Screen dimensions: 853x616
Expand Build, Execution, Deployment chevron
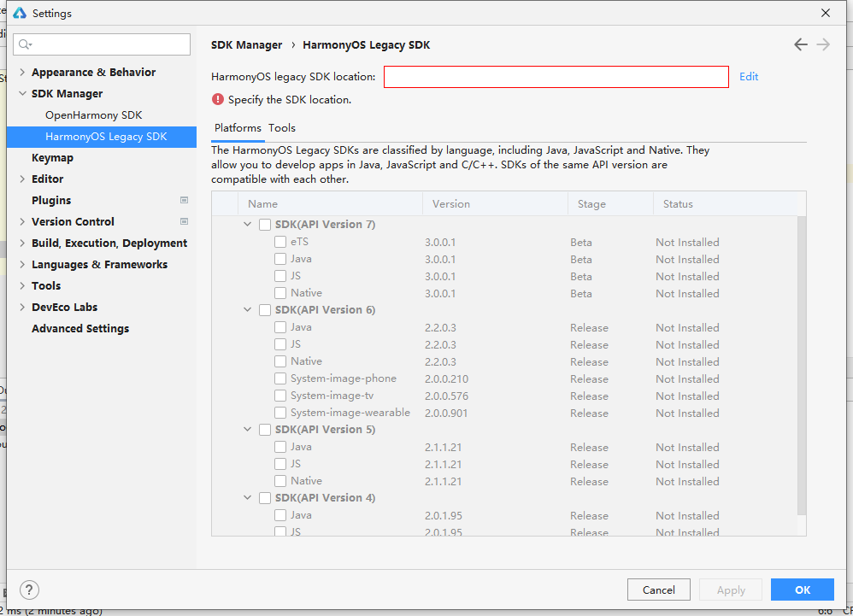click(x=22, y=243)
